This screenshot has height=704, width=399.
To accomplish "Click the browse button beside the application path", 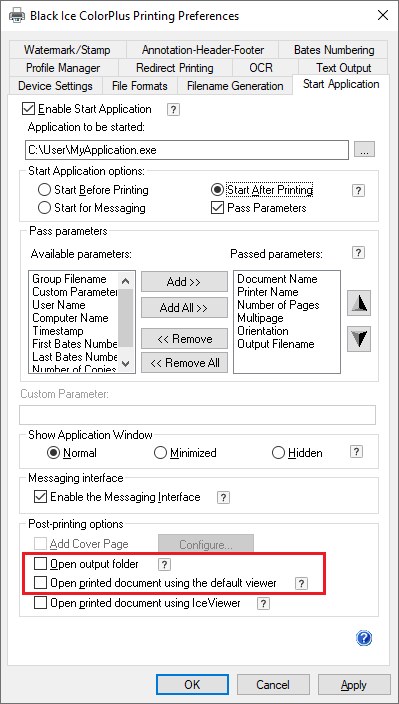I will point(364,150).
